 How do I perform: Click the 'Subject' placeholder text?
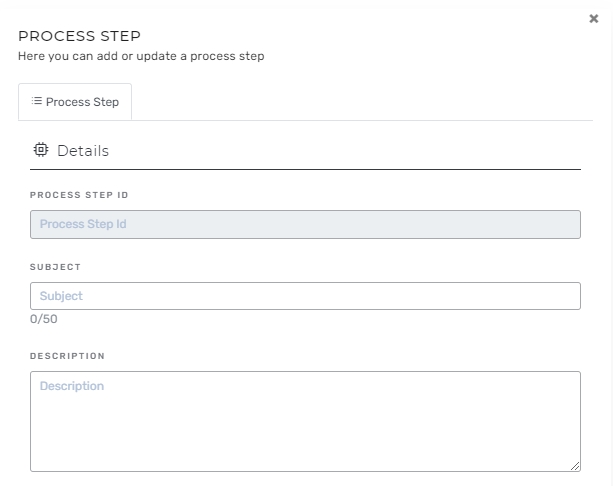coord(61,296)
